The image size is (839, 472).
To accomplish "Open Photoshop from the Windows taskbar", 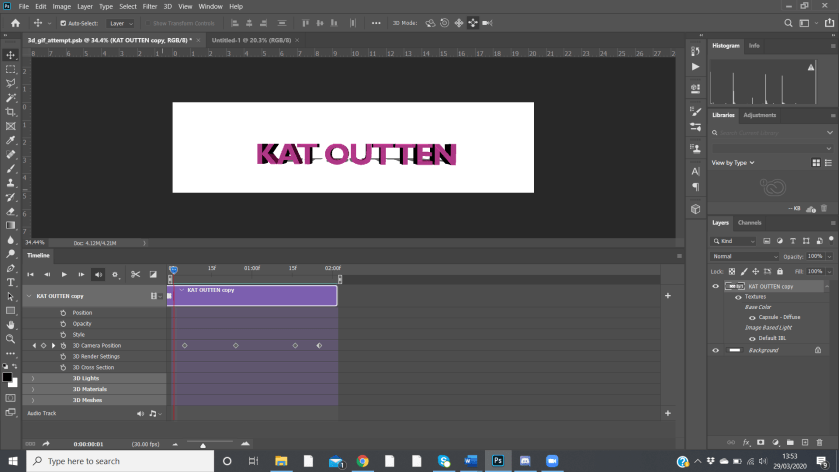I will click(x=497, y=461).
